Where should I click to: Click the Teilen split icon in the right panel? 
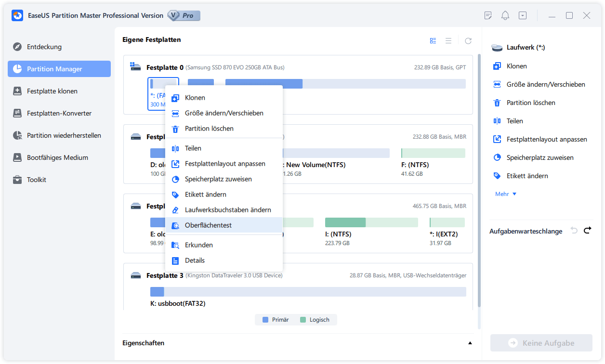[x=497, y=121]
